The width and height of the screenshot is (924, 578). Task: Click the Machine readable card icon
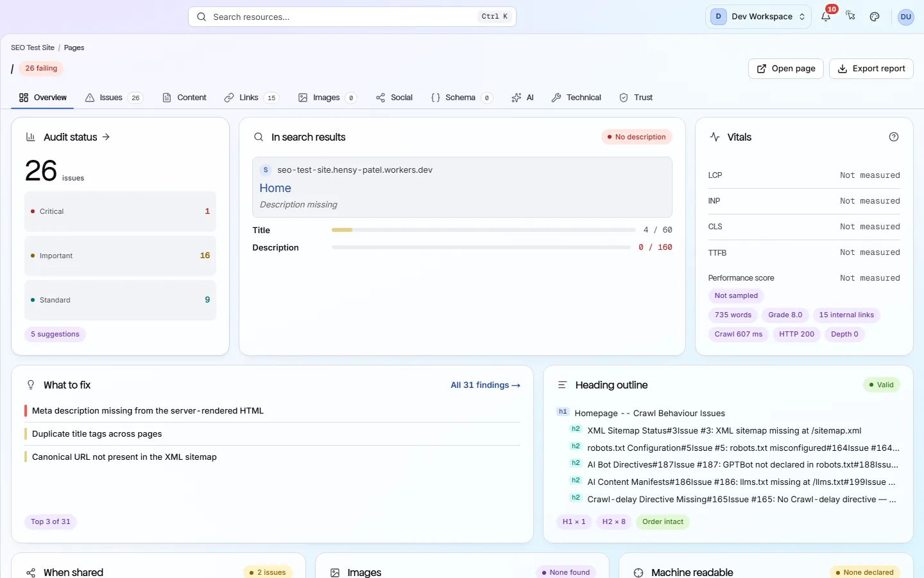(x=638, y=572)
